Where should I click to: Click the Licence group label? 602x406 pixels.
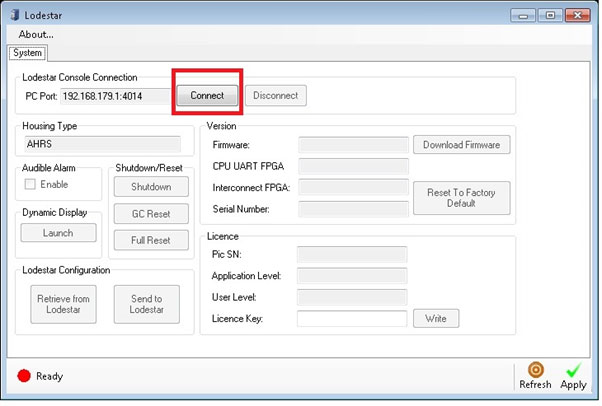coord(223,236)
